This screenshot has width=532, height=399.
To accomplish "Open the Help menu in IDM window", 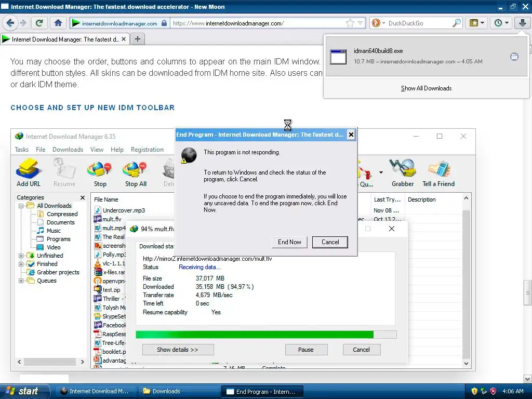I will (117, 150).
